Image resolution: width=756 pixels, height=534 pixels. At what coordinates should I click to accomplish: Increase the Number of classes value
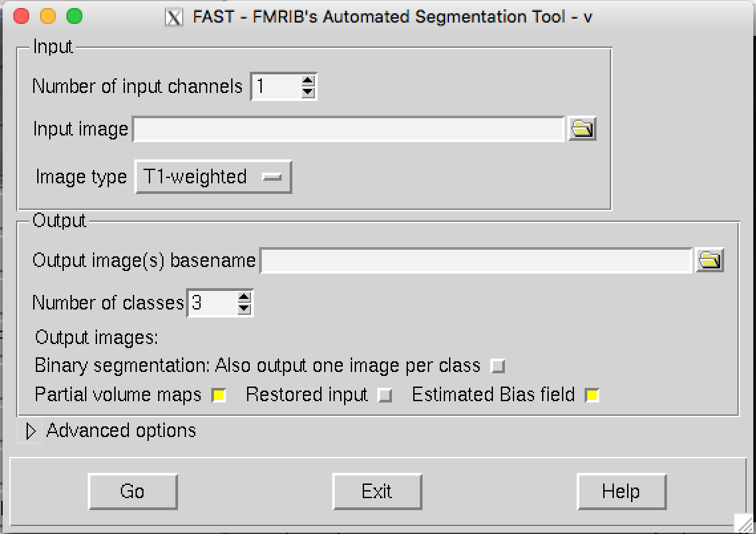tap(244, 298)
